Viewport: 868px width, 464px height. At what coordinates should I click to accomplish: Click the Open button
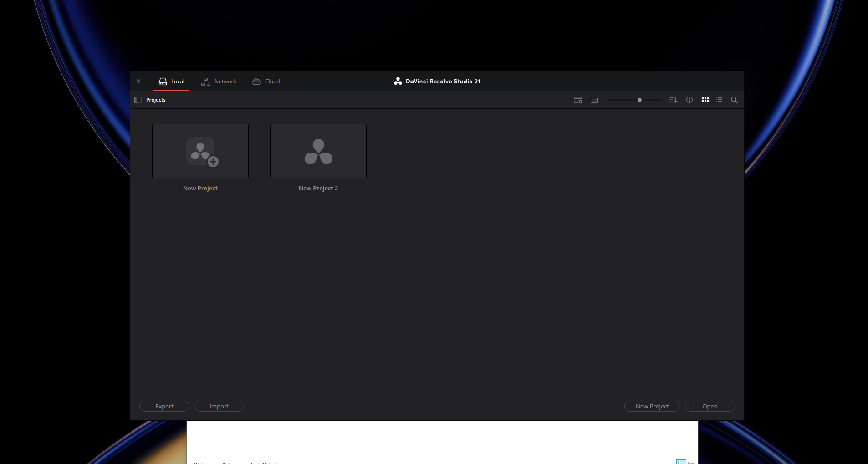pyautogui.click(x=710, y=406)
